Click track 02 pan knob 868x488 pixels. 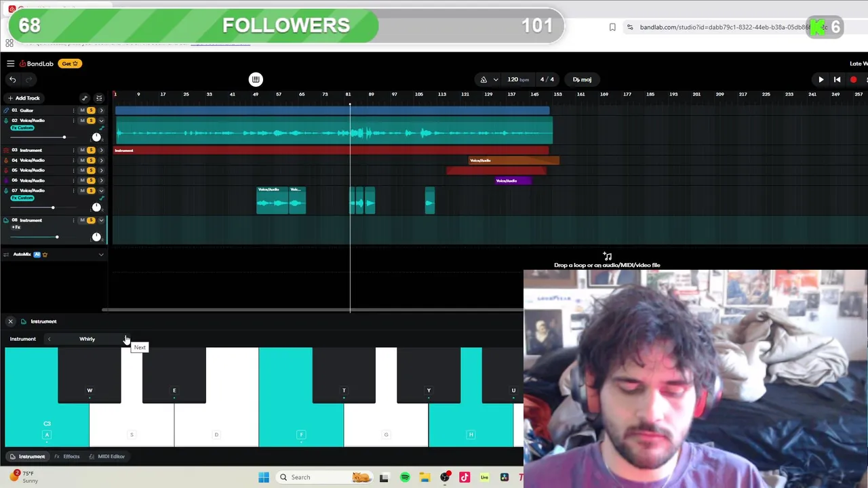coord(96,137)
